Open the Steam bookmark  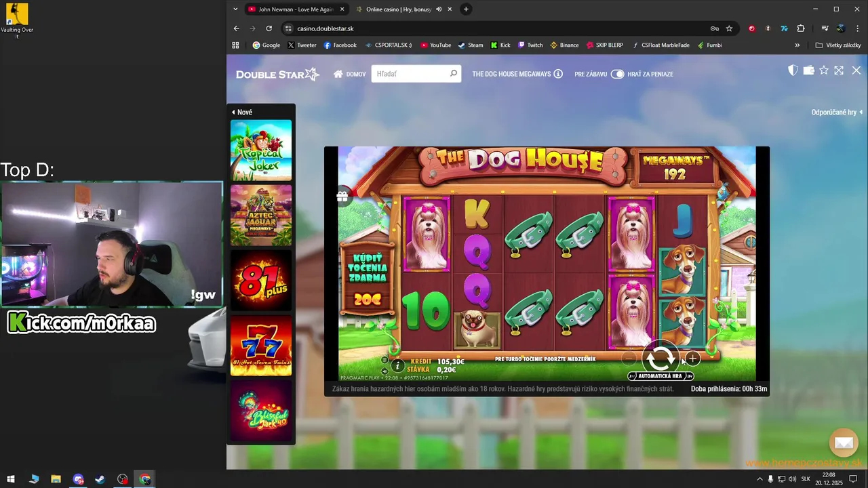pyautogui.click(x=471, y=45)
